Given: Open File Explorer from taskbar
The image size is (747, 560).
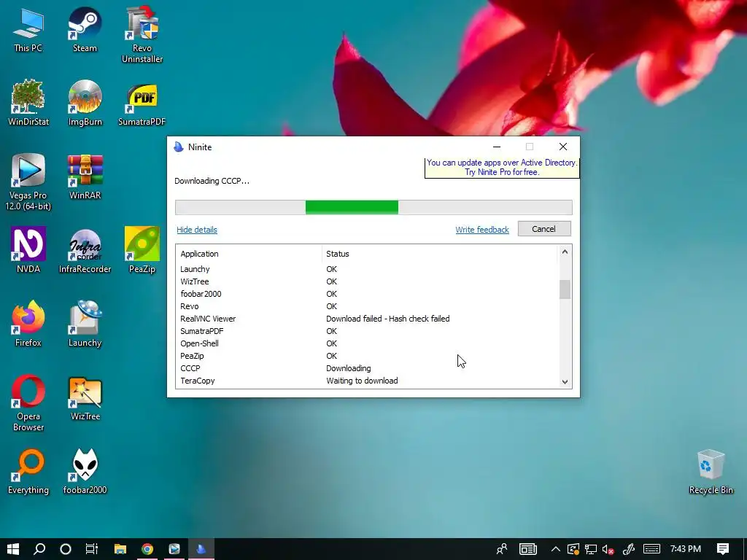Looking at the screenshot, I should click(120, 549).
